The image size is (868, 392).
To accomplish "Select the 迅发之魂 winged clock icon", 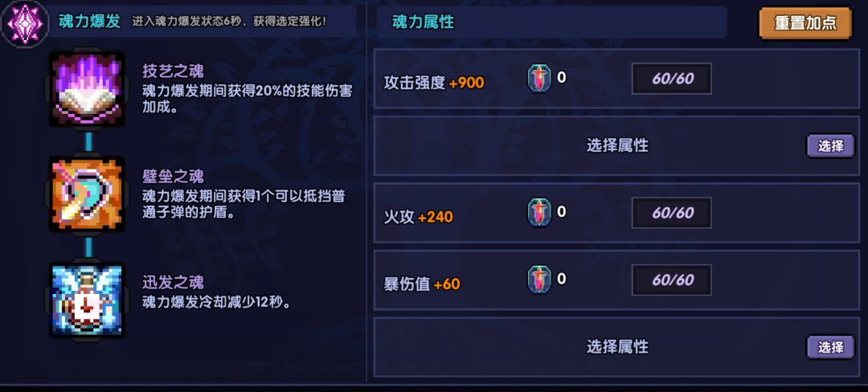I will pyautogui.click(x=87, y=300).
